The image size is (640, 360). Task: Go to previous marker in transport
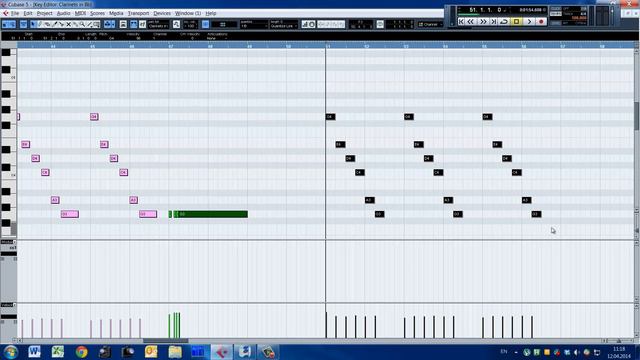[461, 21]
